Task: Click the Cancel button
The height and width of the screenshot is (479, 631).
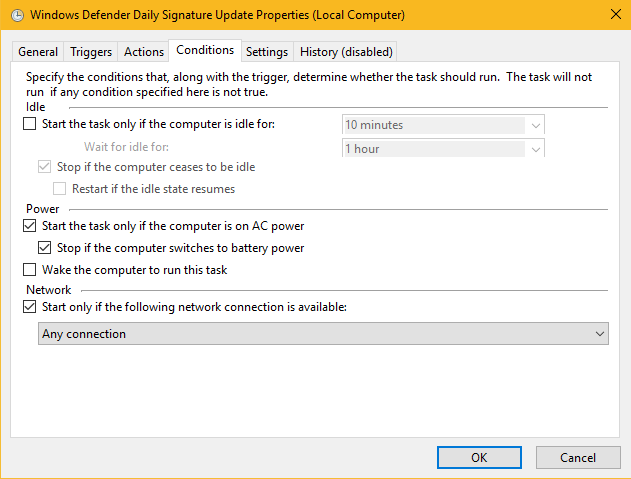Action: (578, 458)
